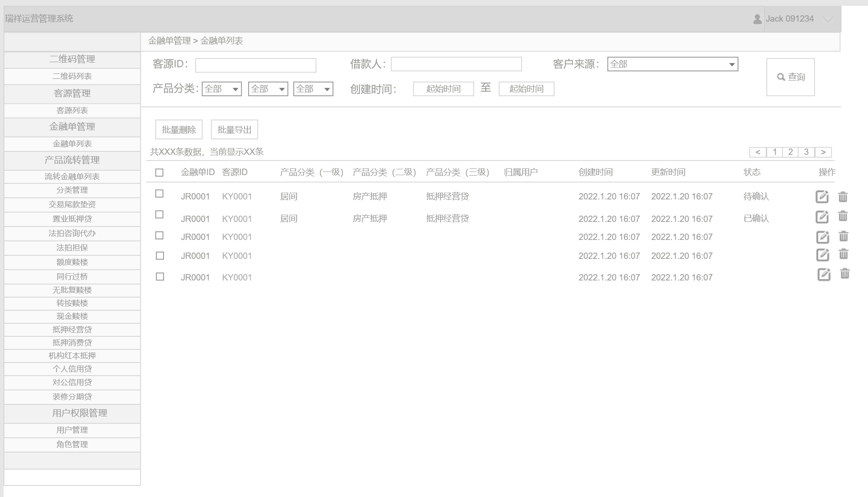Open 同行过桥 in the sidebar

[x=72, y=276]
